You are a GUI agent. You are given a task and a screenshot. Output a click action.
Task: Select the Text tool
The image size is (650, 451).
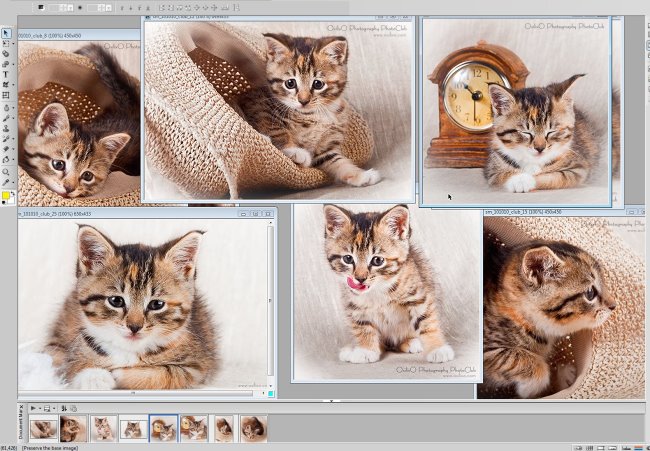6,74
